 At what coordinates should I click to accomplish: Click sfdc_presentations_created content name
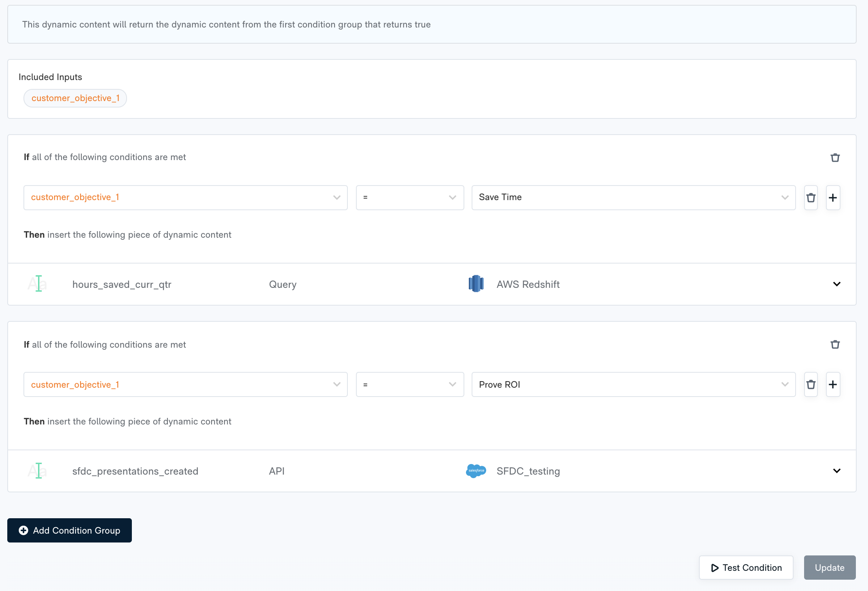135,471
